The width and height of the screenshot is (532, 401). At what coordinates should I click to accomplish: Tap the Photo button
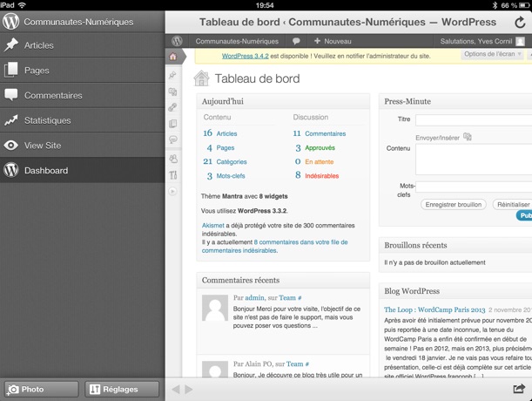(42, 389)
